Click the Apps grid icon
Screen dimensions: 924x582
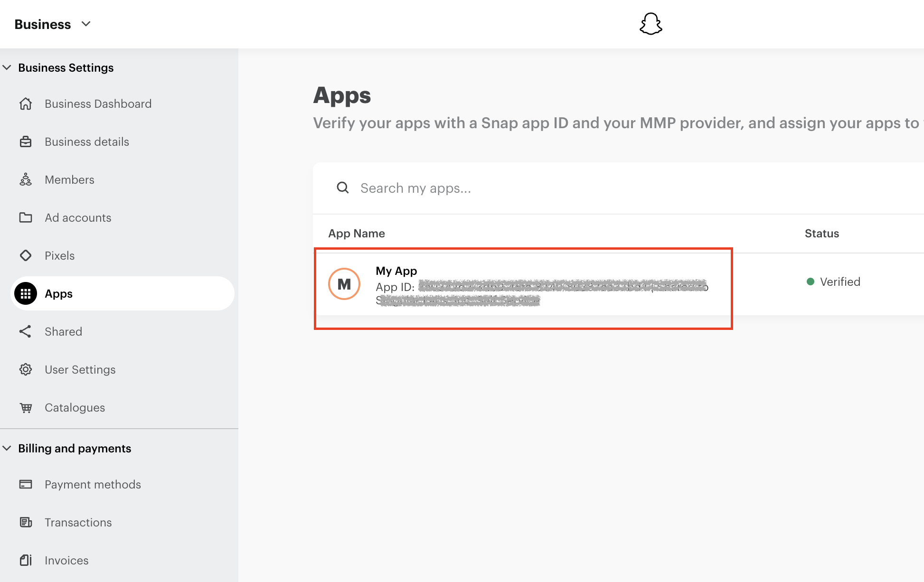(26, 293)
